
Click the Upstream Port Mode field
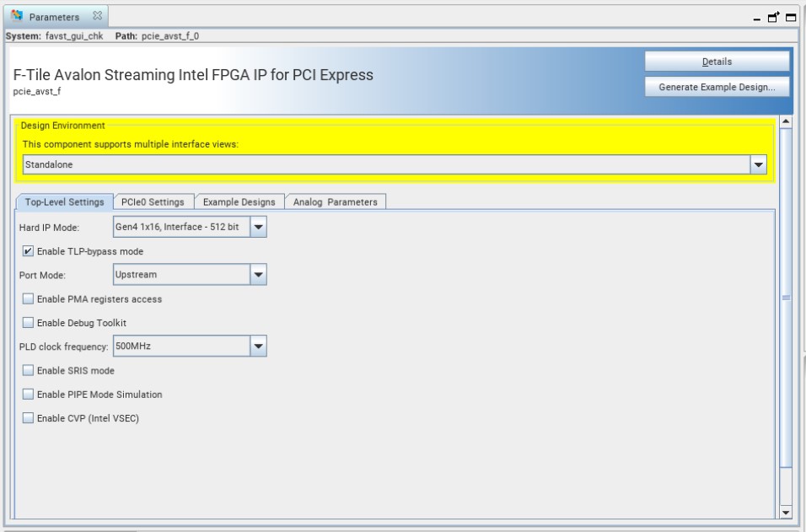(181, 275)
